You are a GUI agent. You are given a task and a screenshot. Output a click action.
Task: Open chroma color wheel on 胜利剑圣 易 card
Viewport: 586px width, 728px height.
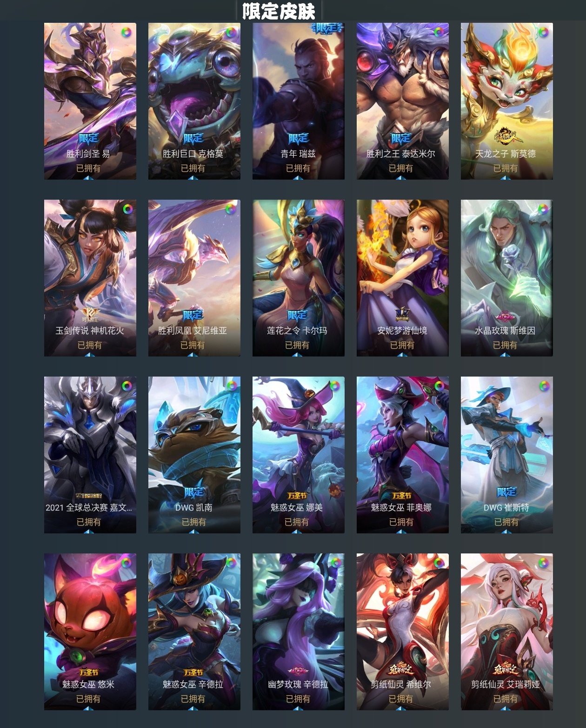click(126, 33)
